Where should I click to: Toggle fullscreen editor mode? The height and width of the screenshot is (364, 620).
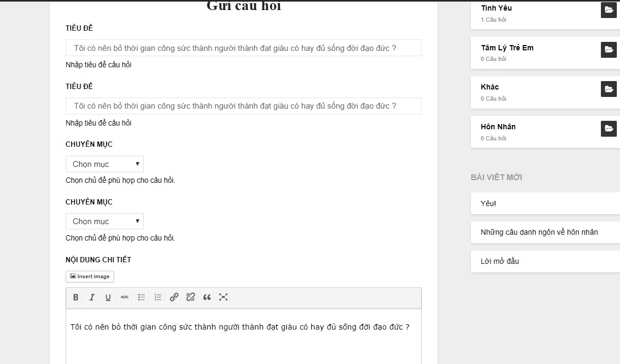[223, 297]
